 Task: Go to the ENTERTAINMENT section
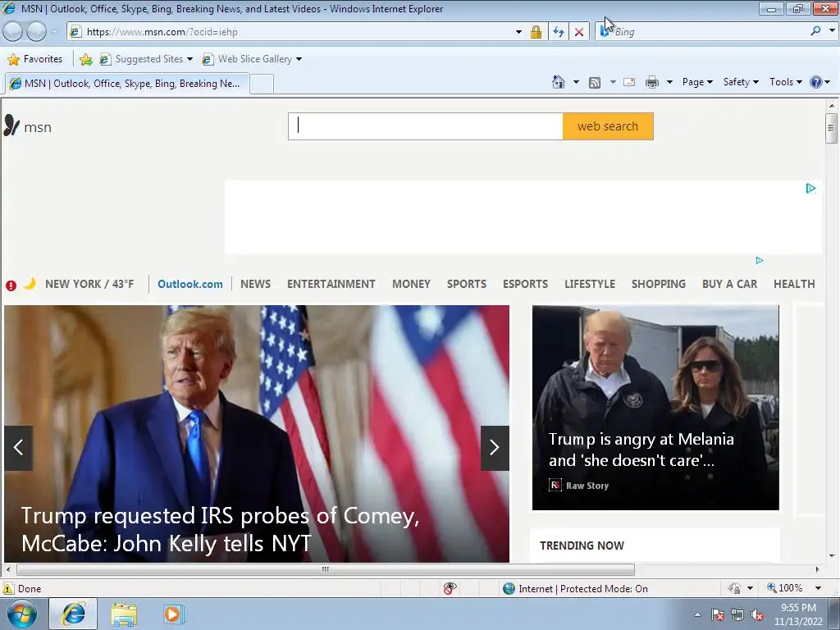[x=331, y=284]
